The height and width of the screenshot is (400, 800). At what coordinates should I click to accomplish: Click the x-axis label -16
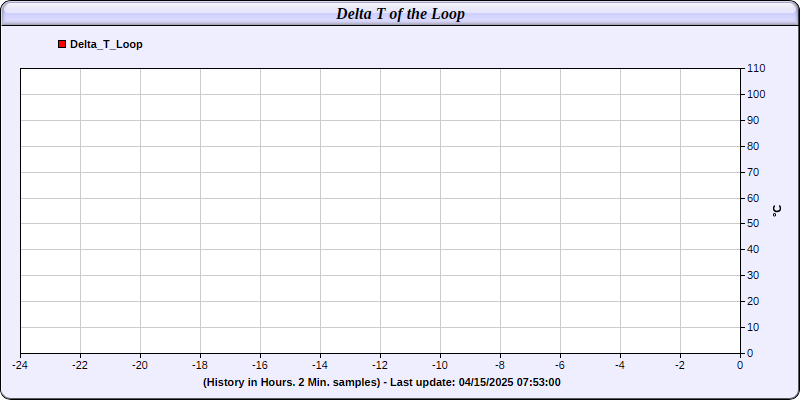[260, 365]
